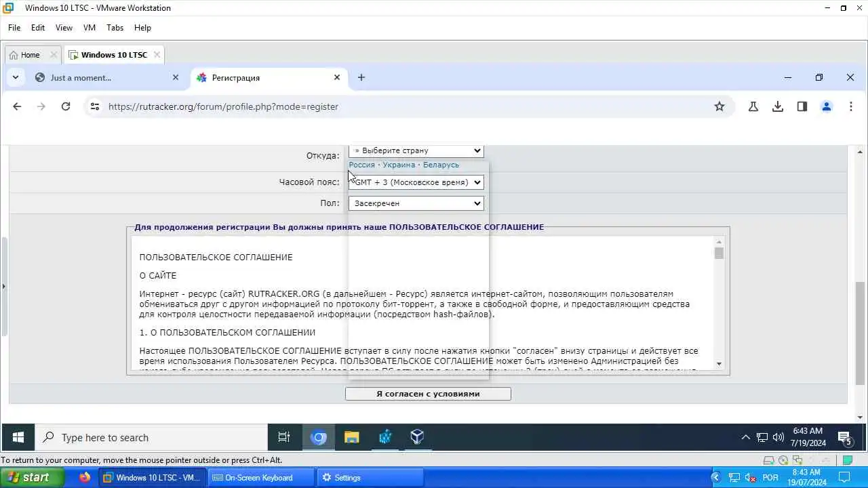Viewport: 868px width, 488px height.
Task: Reload the rutracker registration page
Action: pos(66,106)
